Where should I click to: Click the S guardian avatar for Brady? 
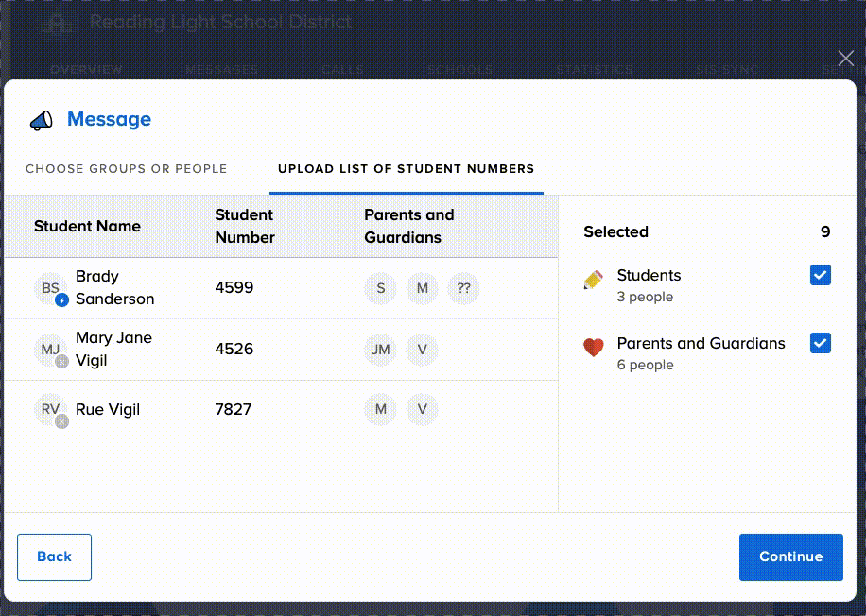(x=381, y=288)
